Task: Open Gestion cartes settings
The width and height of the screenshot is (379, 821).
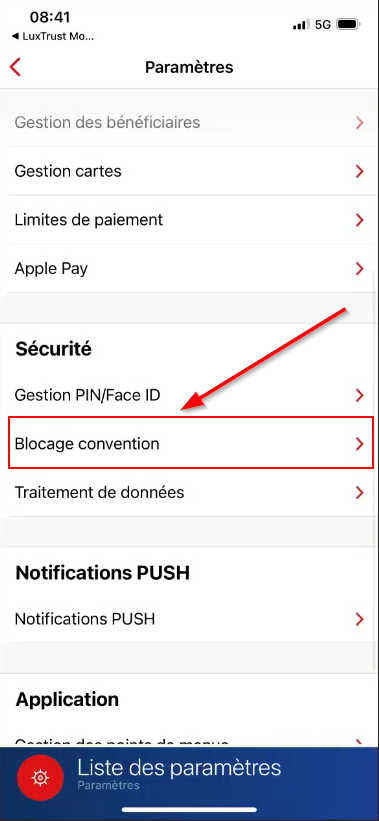Action: click(188, 171)
